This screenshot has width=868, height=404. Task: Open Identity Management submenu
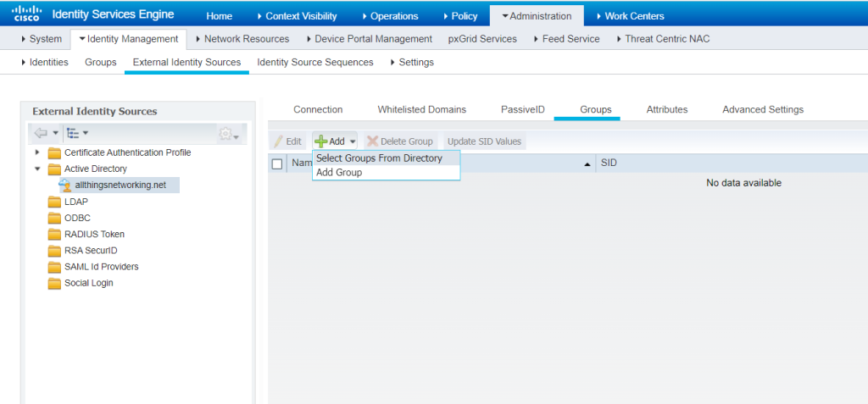(129, 39)
